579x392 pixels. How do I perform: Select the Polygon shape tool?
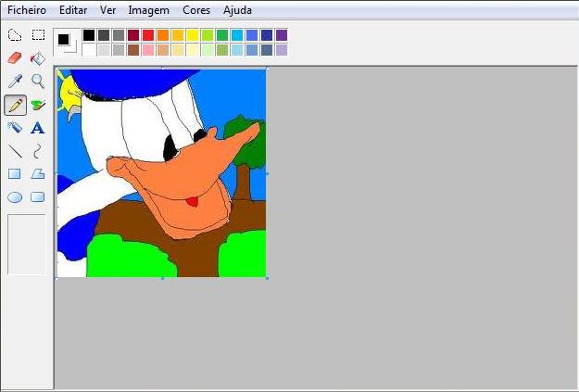pos(38,173)
